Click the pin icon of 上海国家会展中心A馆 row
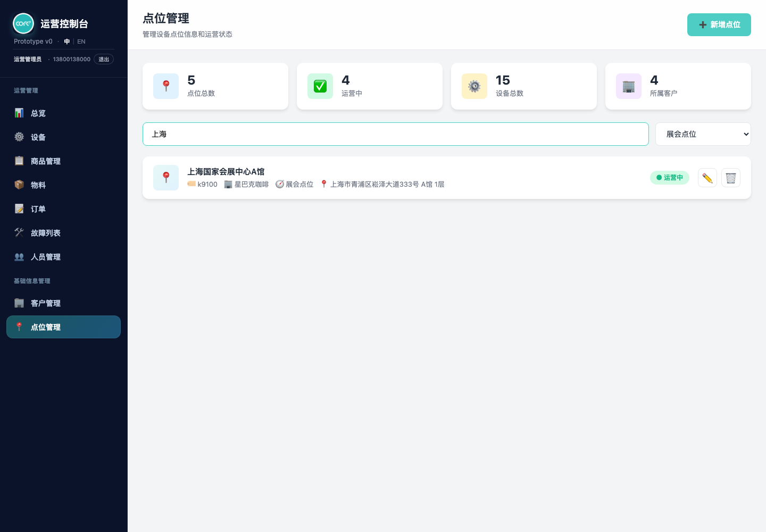The height and width of the screenshot is (532, 766). point(166,178)
